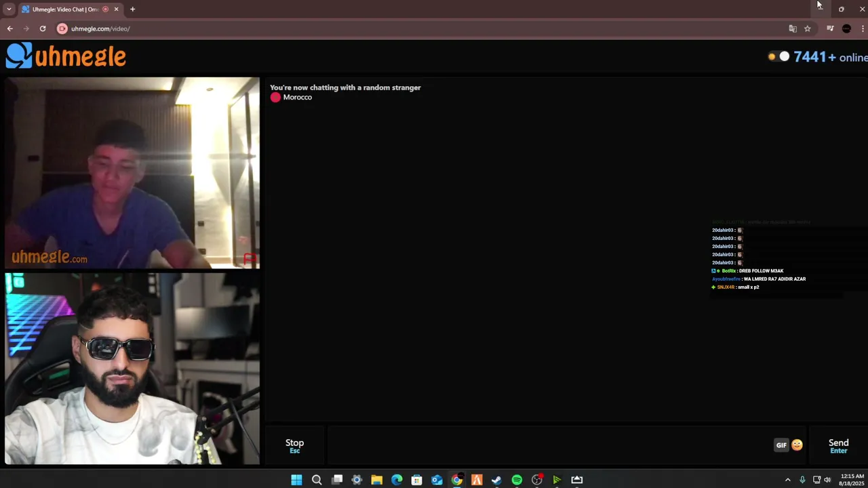This screenshot has height=488, width=868.
Task: Launch Microsoft Edge from the taskbar
Action: coord(397,480)
